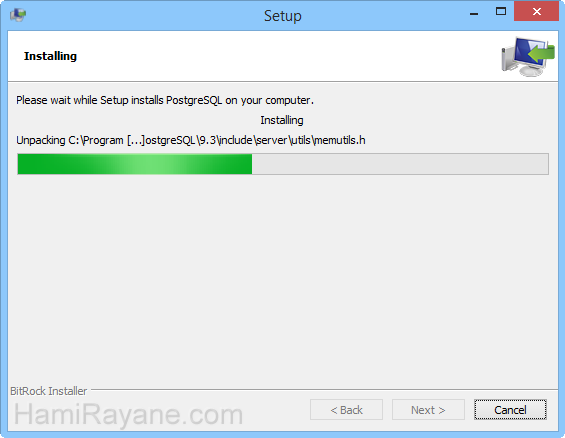The image size is (565, 438).
Task: Click the computer install icon in header
Action: click(x=528, y=56)
